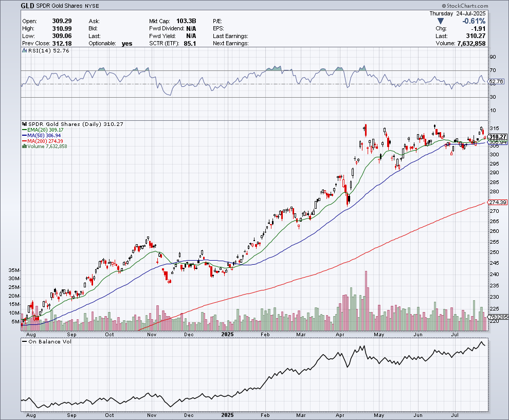The height and width of the screenshot is (420, 509).
Task: Click the blue MA(50) line marker in the legend
Action: [x=24, y=135]
